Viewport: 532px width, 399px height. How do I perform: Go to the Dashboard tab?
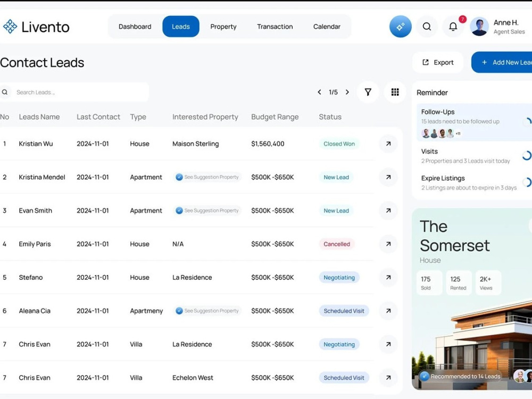[x=135, y=27]
